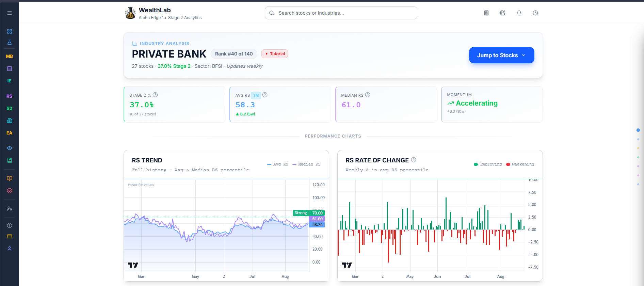644x286 pixels.
Task: Click the green page-section dot on right
Action: [638, 157]
